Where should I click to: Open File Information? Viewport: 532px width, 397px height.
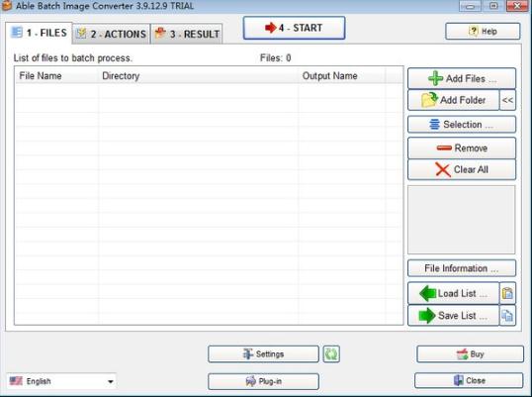[x=462, y=268]
